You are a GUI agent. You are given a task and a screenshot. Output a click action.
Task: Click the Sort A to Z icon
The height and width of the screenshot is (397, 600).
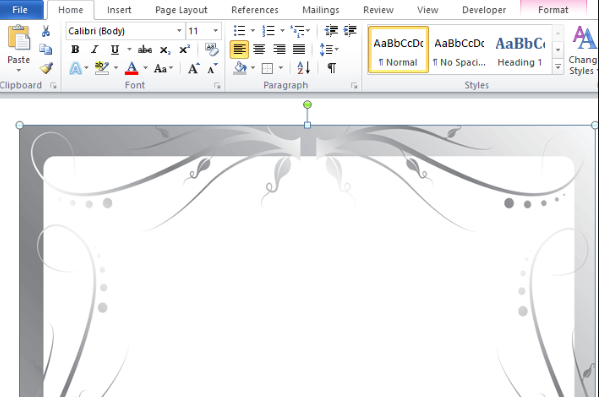[303, 68]
